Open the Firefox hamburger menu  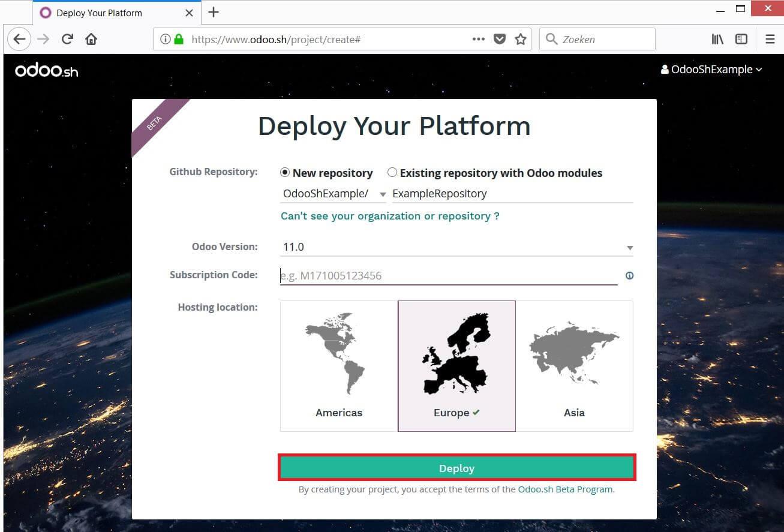[x=770, y=39]
